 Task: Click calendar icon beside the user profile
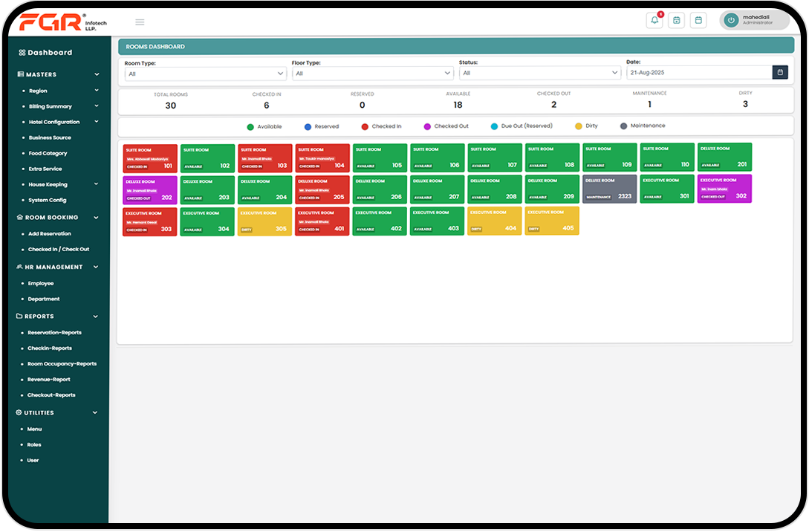[698, 21]
